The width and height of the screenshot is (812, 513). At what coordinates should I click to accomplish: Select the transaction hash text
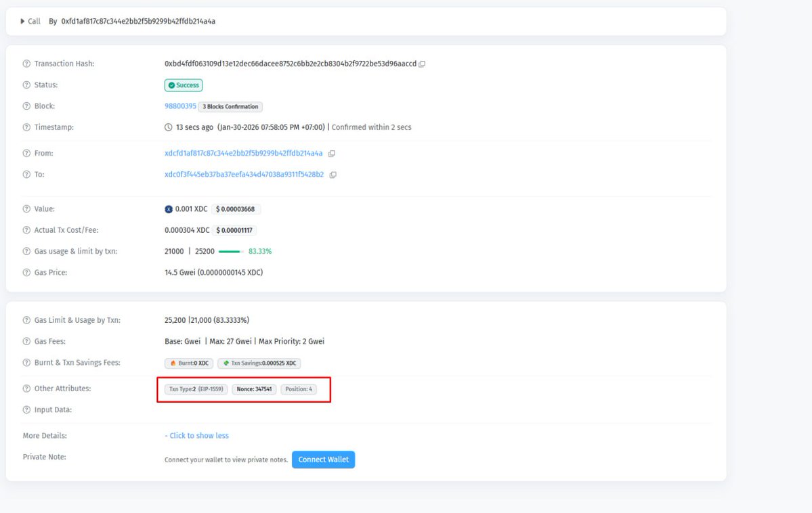point(290,64)
